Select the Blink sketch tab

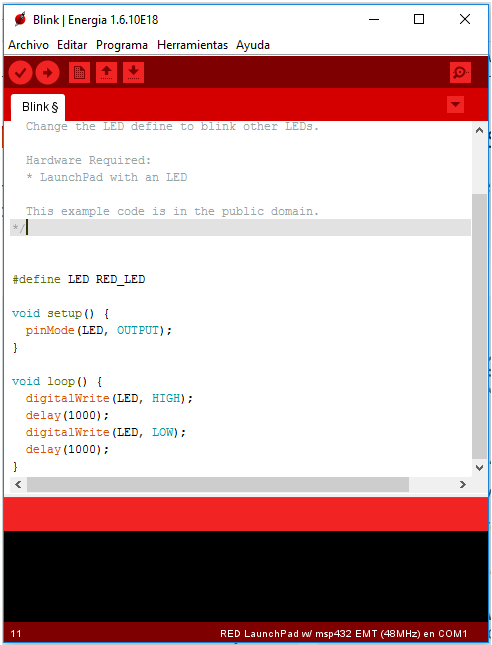(x=38, y=107)
